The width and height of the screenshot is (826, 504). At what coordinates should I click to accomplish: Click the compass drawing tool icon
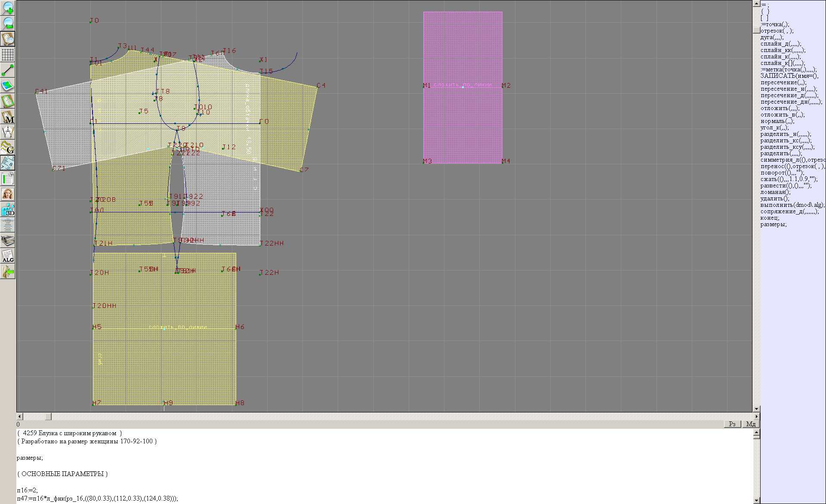click(8, 132)
